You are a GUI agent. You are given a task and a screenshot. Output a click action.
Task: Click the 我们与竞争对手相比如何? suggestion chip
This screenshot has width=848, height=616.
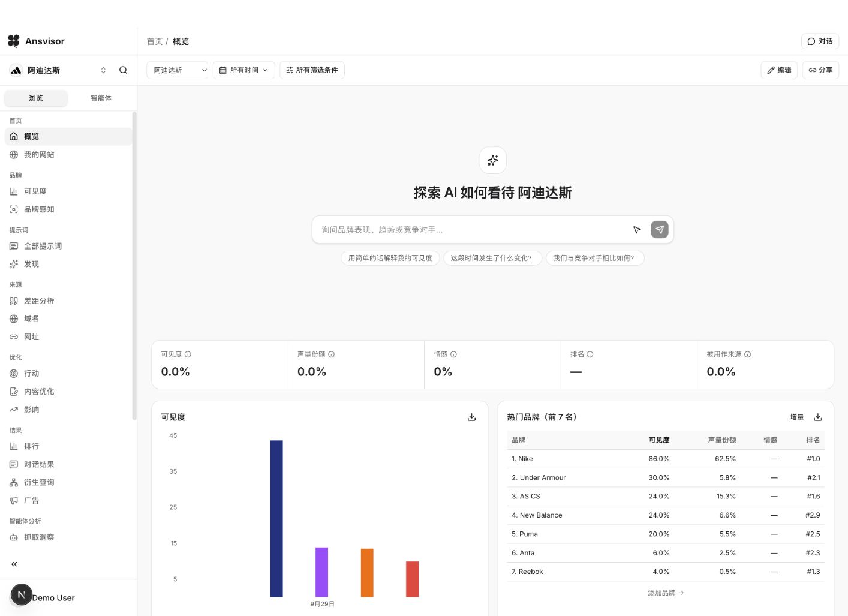tap(595, 258)
